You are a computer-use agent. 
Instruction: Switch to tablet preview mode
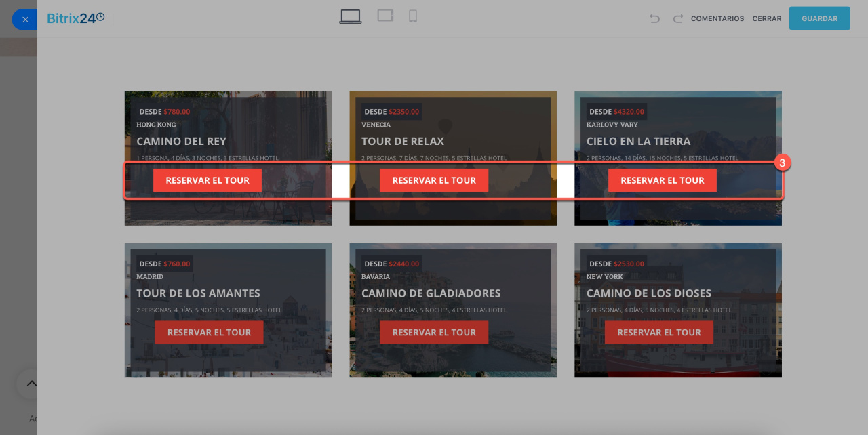[385, 16]
